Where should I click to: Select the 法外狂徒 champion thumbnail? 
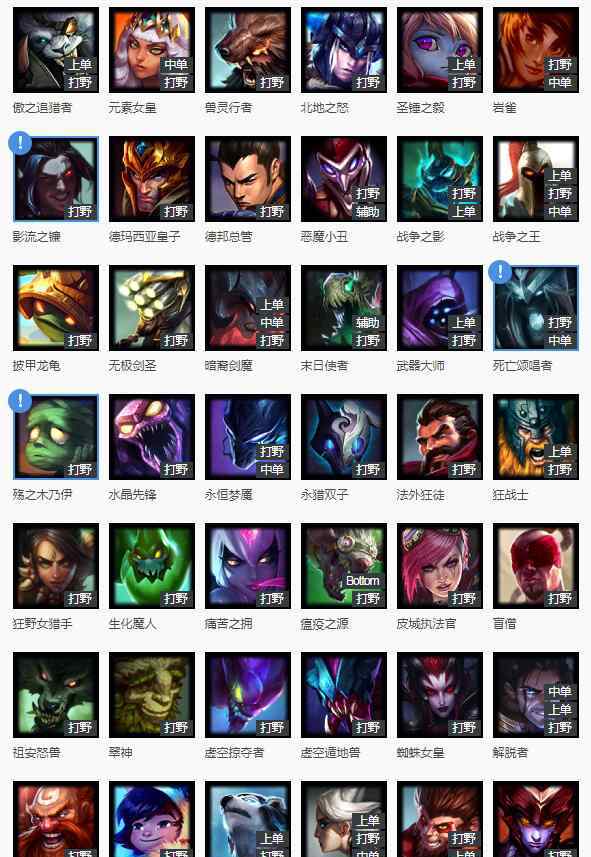440,437
